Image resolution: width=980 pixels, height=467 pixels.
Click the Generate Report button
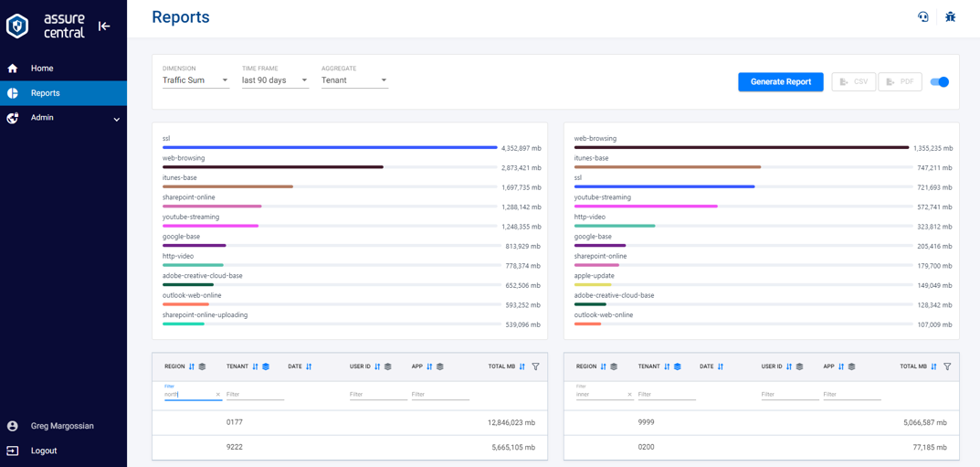[781, 82]
